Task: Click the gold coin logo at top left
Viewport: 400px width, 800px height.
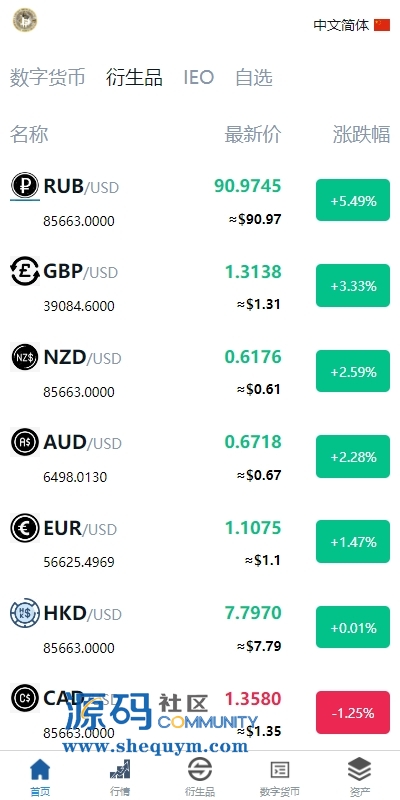Action: (25, 20)
